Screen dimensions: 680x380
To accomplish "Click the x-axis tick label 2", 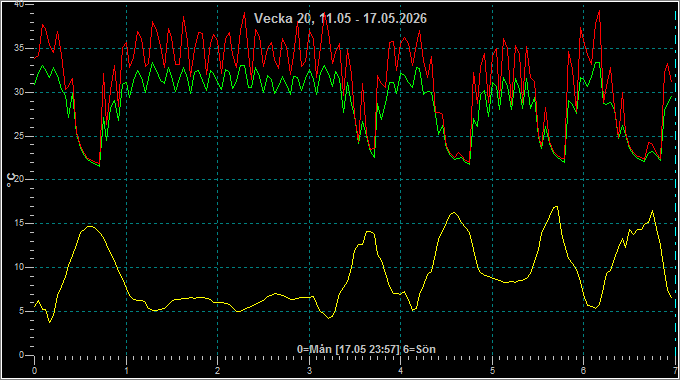I will pyautogui.click(x=217, y=371).
